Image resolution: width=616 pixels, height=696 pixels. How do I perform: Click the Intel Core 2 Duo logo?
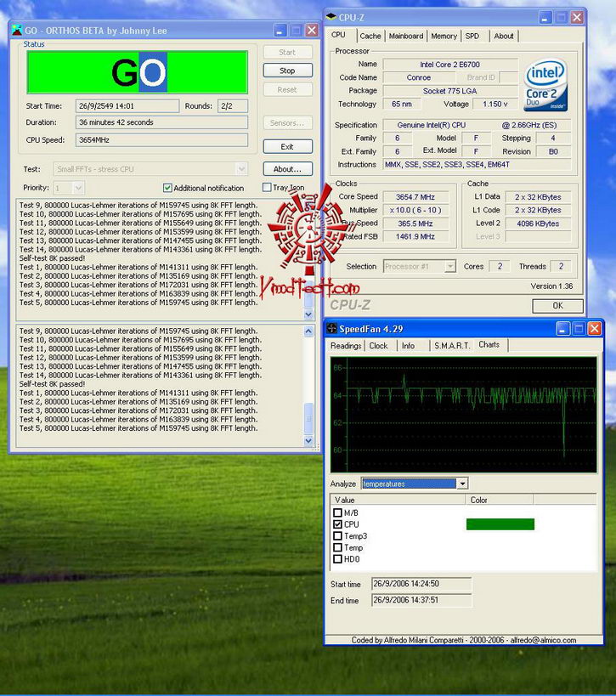click(x=545, y=85)
